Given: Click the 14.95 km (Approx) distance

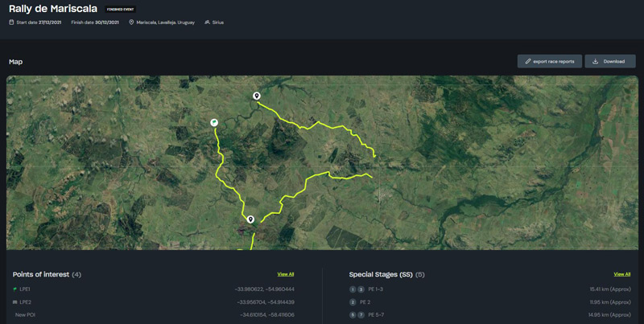Looking at the screenshot, I should tap(609, 315).
